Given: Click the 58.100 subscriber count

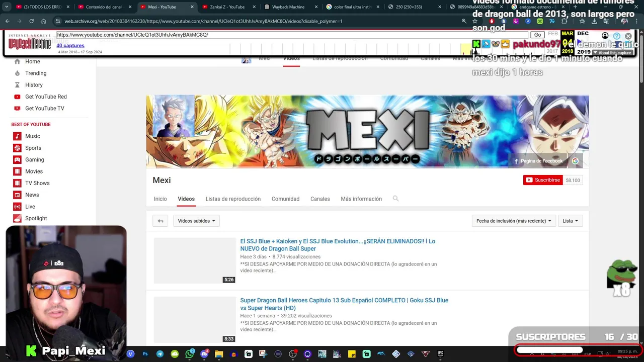Looking at the screenshot, I should click(x=573, y=180).
